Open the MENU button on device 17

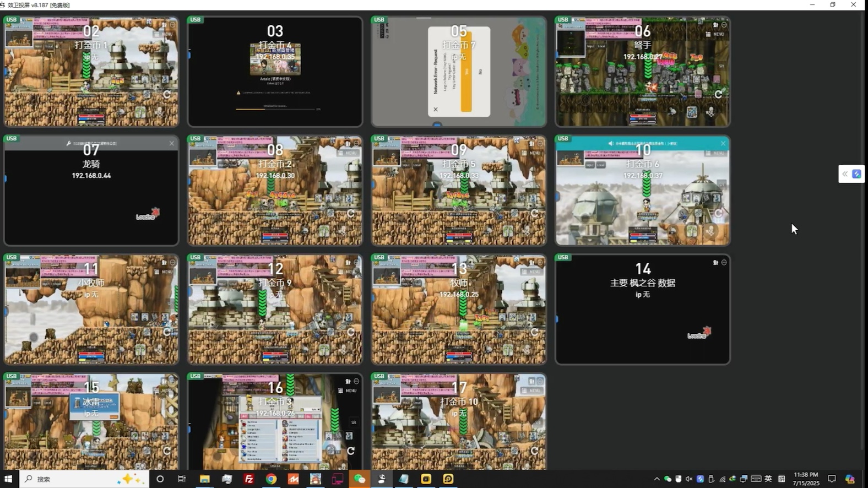[531, 391]
